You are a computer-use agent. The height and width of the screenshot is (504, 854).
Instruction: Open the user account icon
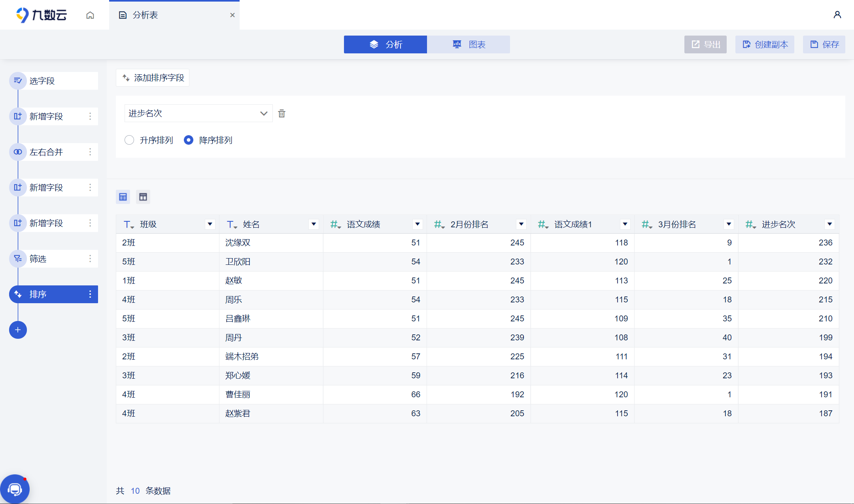point(837,15)
